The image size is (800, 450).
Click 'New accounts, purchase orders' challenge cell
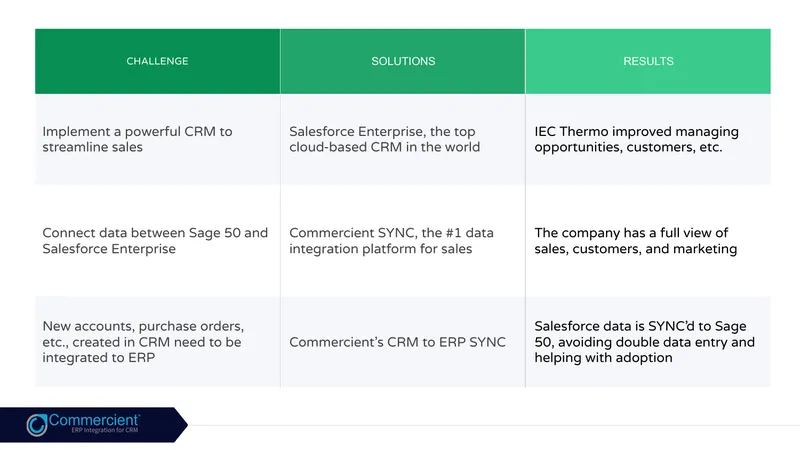[157, 342]
